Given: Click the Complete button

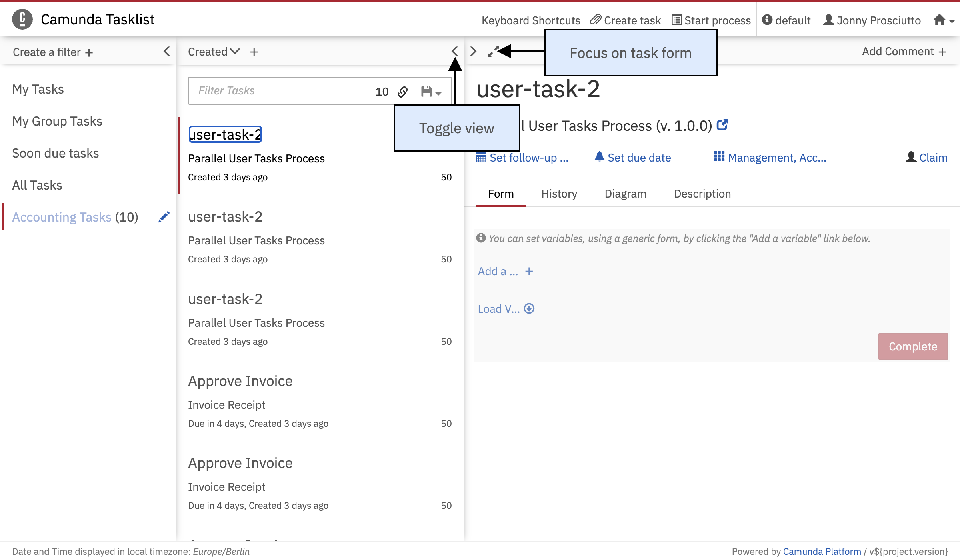Looking at the screenshot, I should click(x=913, y=346).
